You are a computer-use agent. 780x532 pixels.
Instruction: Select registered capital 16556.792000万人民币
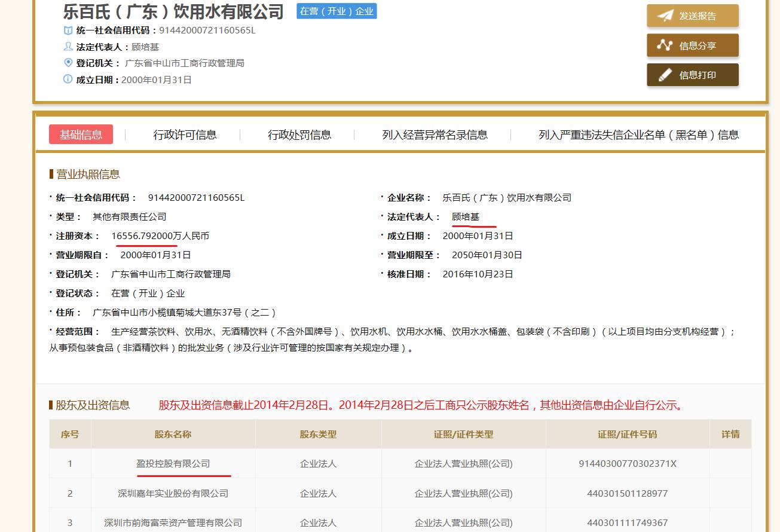tap(160, 236)
